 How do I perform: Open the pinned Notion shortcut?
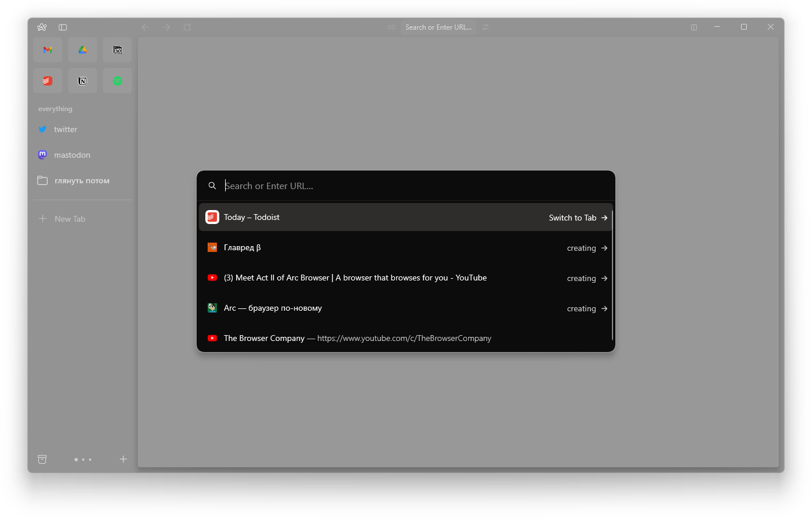tap(83, 81)
